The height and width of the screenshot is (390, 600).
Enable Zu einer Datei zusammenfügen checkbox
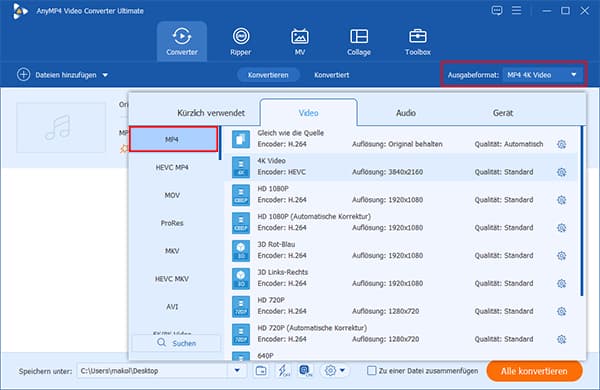tap(371, 370)
